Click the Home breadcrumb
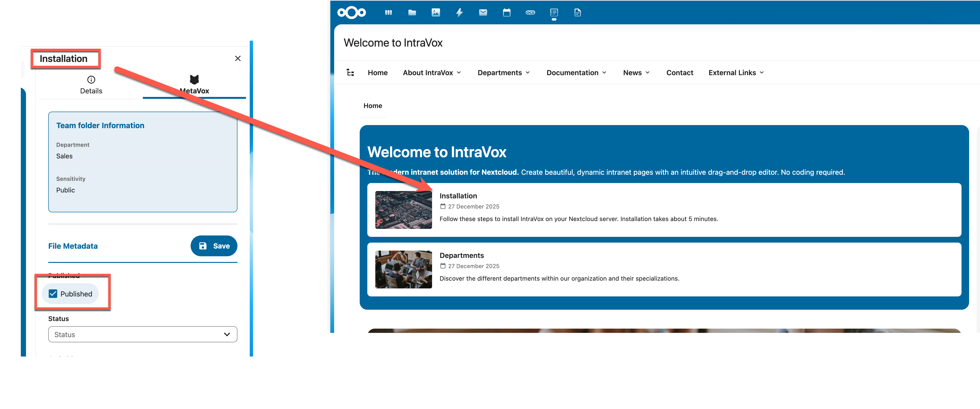Image resolution: width=980 pixels, height=409 pixels. [x=373, y=106]
